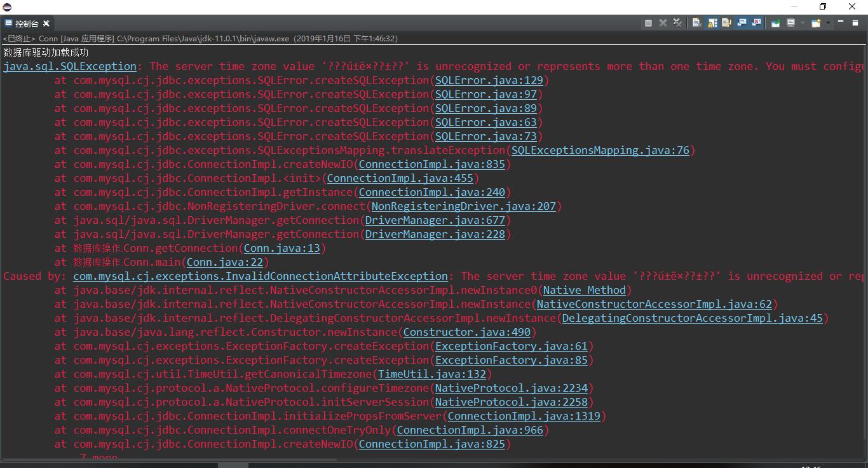Clear the console output

(697, 23)
